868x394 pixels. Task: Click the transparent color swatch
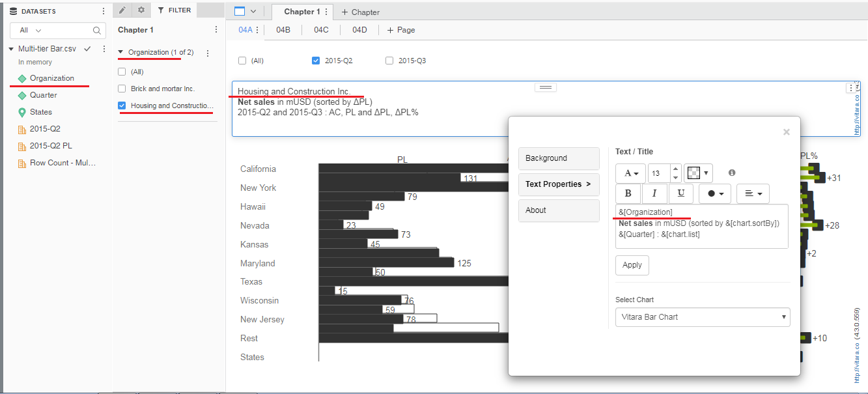693,173
